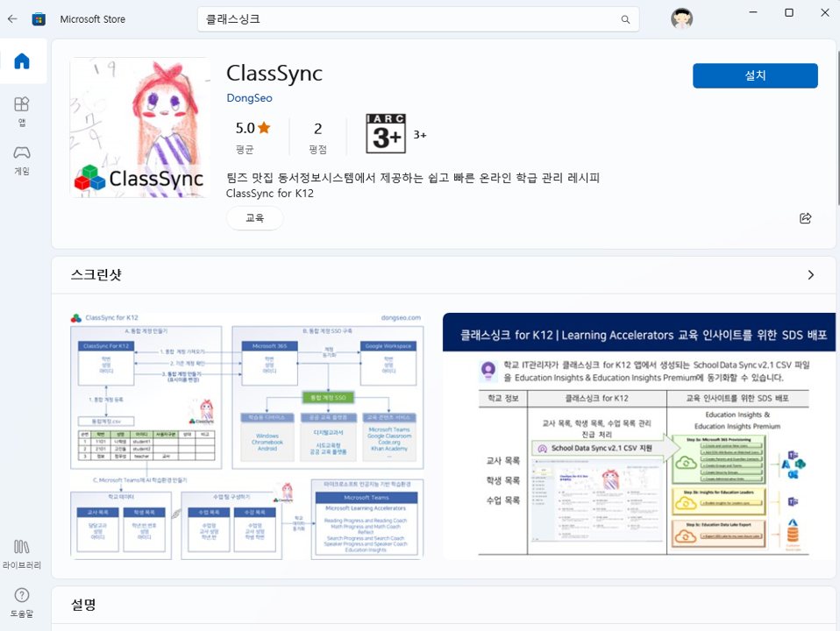Expand the 스크린샷 section chevron
This screenshot has width=840, height=631.
810,275
